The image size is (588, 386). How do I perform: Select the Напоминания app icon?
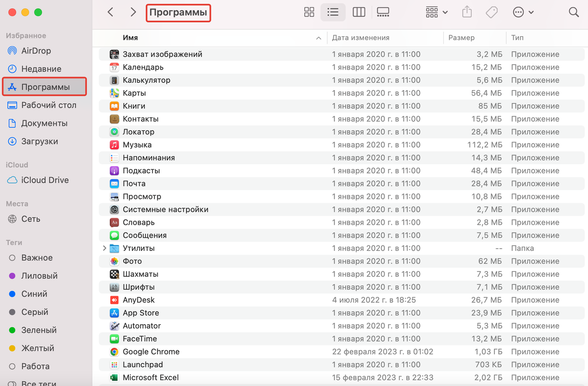tap(114, 158)
